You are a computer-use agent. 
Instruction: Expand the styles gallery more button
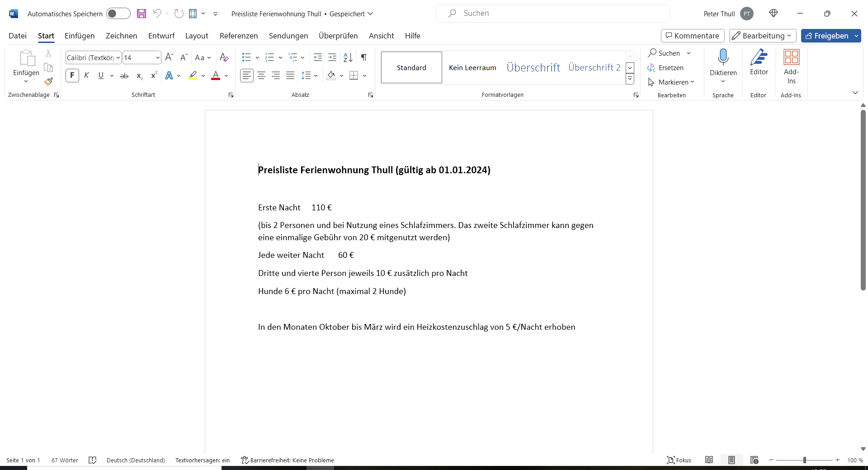tap(630, 79)
